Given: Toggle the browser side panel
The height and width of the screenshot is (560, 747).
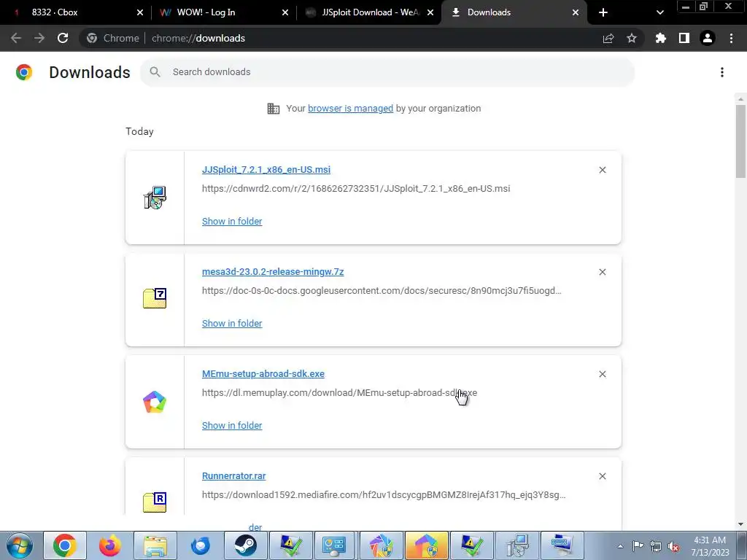Looking at the screenshot, I should click(x=684, y=38).
